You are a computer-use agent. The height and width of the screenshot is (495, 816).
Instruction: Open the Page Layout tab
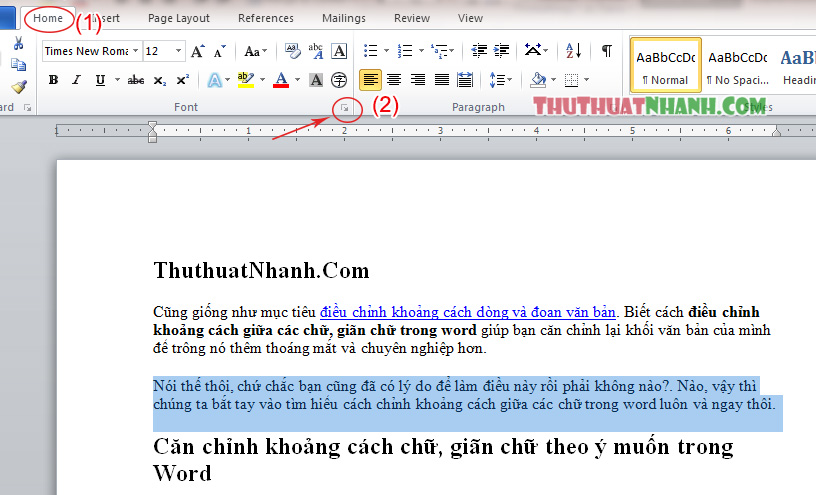point(178,18)
